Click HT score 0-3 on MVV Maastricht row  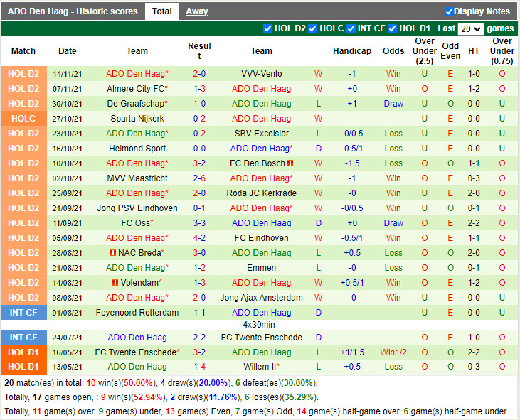point(474,178)
